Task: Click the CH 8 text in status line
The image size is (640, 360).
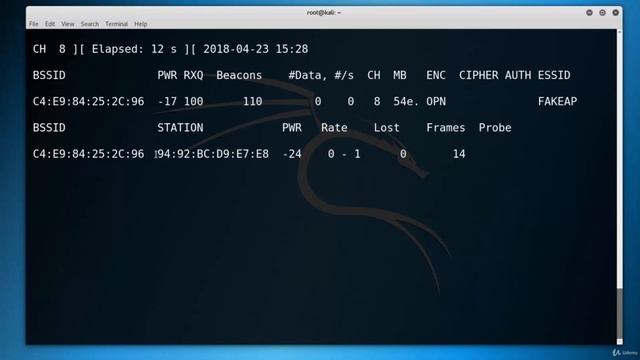Action: coord(49,49)
